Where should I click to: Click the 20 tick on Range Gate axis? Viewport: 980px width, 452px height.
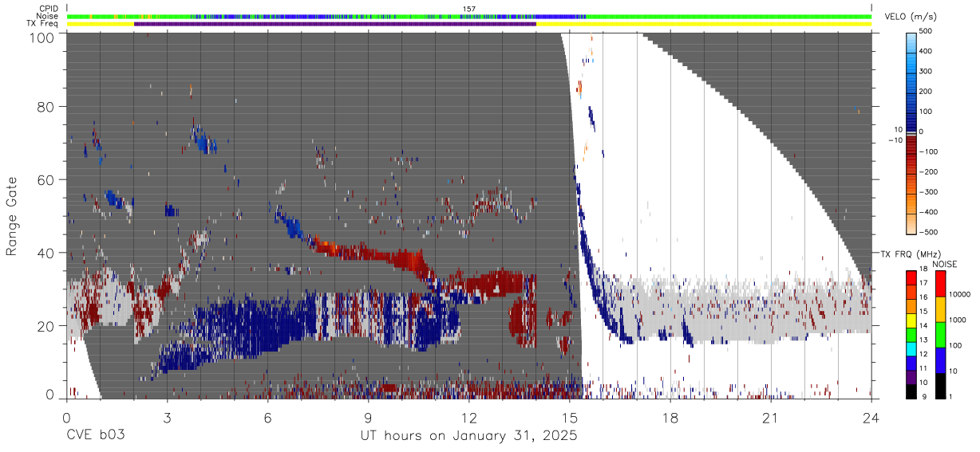coord(45,326)
